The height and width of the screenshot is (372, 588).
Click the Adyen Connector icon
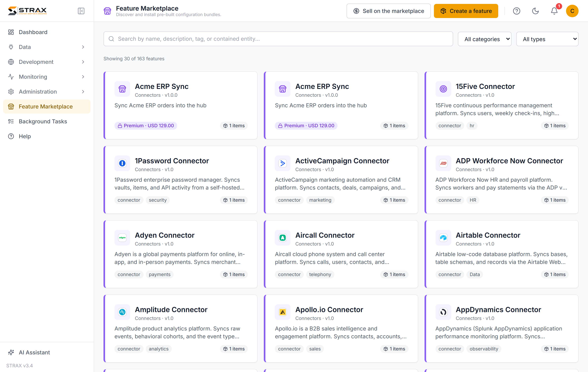coord(122,238)
